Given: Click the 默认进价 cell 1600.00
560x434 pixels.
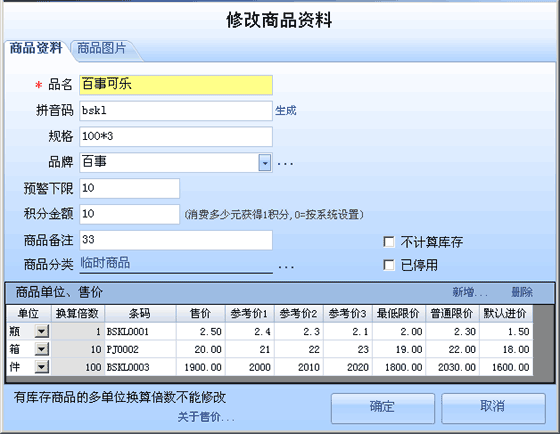Looking at the screenshot, I should click(x=506, y=367).
